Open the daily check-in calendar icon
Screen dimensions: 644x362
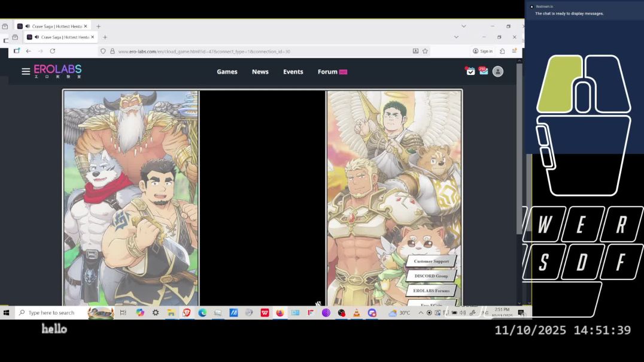click(470, 71)
